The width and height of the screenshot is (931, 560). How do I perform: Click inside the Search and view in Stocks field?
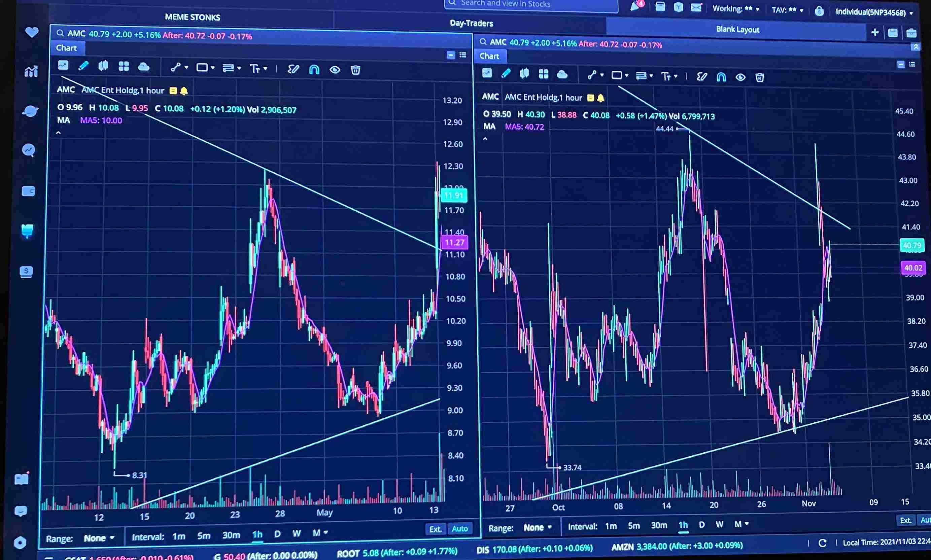(x=528, y=4)
